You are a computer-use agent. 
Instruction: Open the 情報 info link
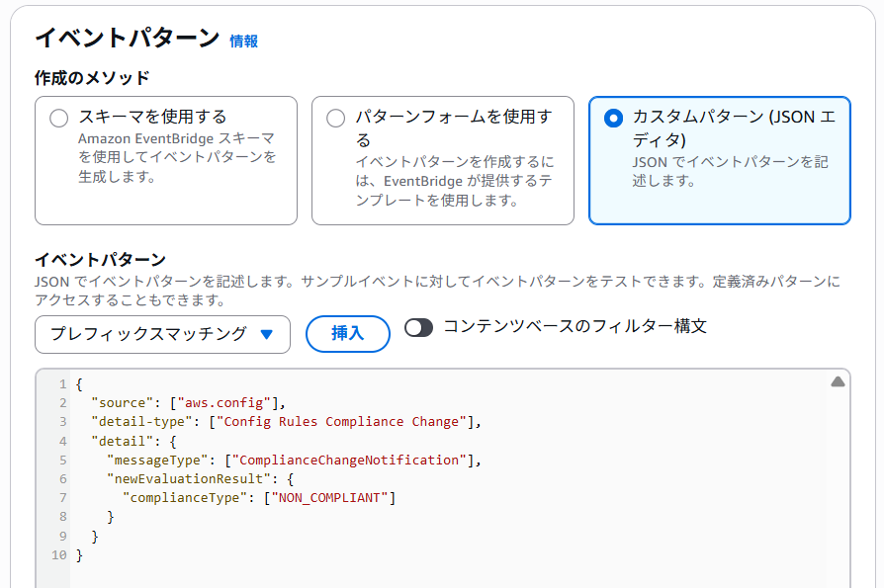(243, 42)
